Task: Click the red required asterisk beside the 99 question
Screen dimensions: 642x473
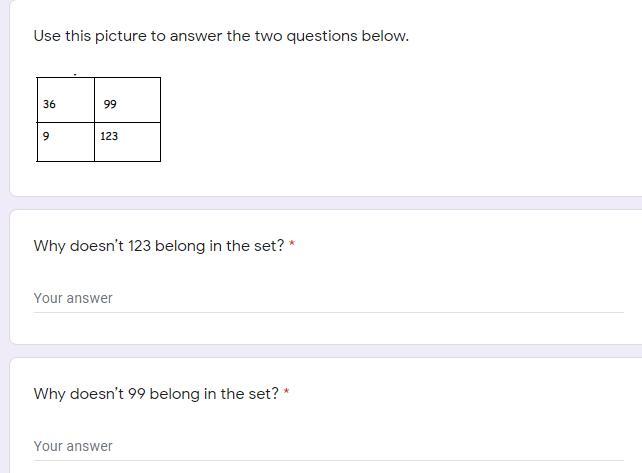Action: pyautogui.click(x=286, y=394)
